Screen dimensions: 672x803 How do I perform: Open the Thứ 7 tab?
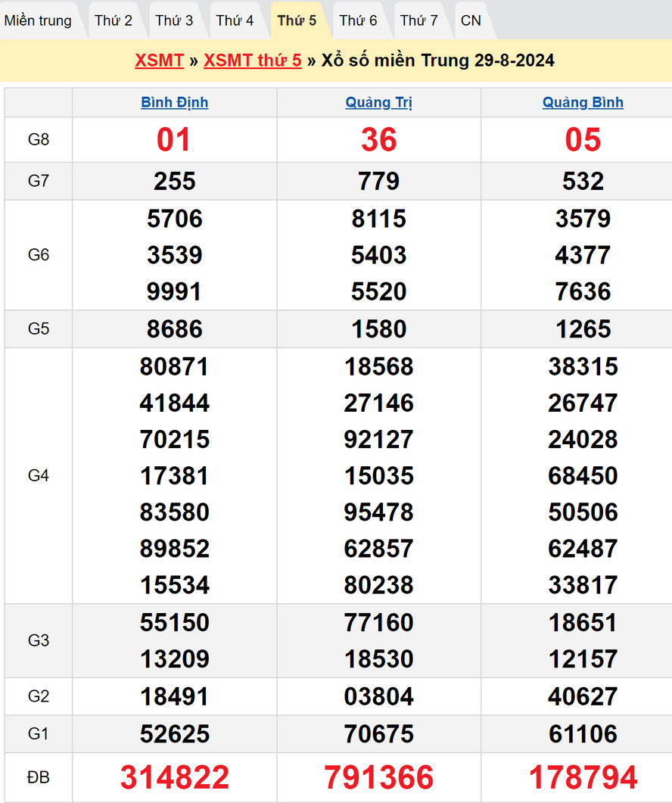click(418, 20)
